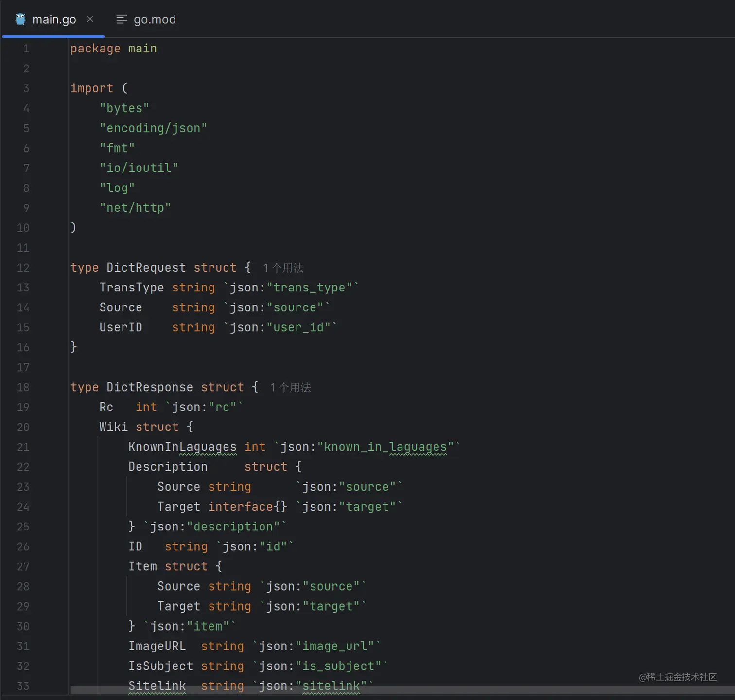
Task: Click the Go gopher file icon
Action: 20,19
